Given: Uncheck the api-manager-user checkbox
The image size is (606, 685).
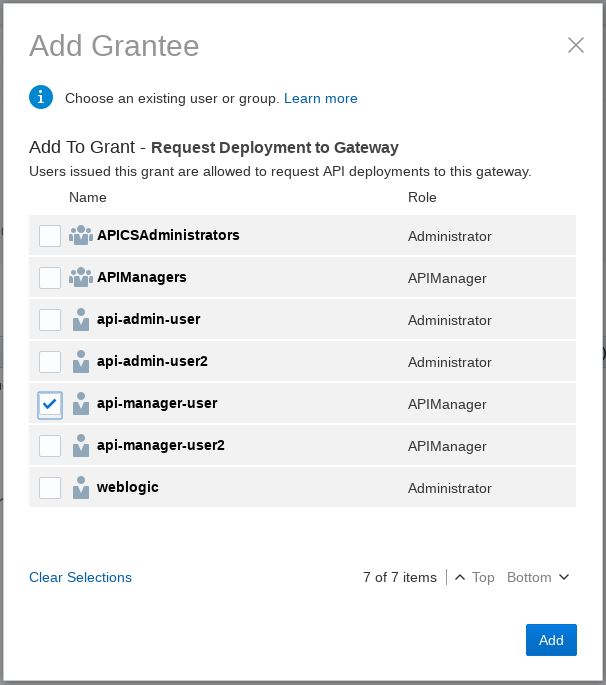Looking at the screenshot, I should (50, 404).
